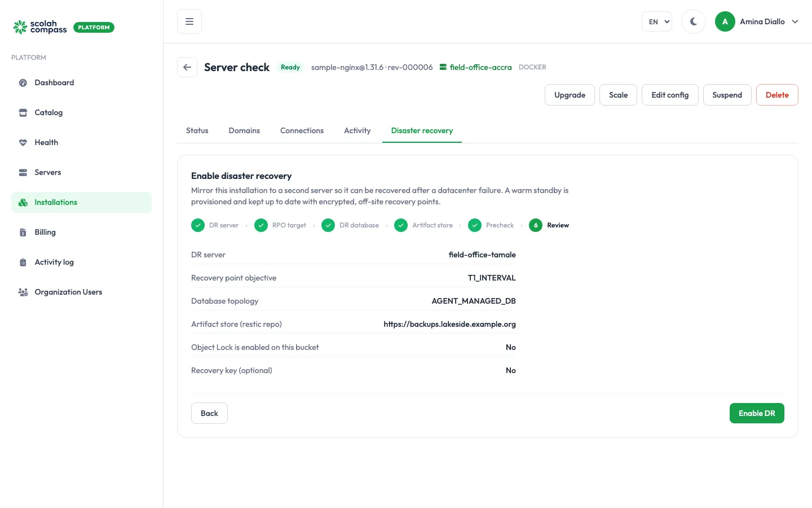812x508 pixels.
Task: Click the RPO target step checkmark
Action: (x=261, y=225)
